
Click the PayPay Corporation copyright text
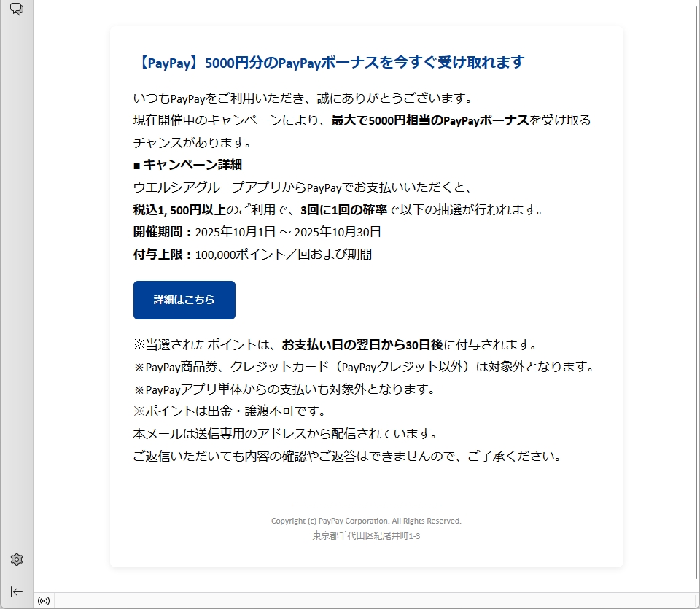pyautogui.click(x=366, y=521)
